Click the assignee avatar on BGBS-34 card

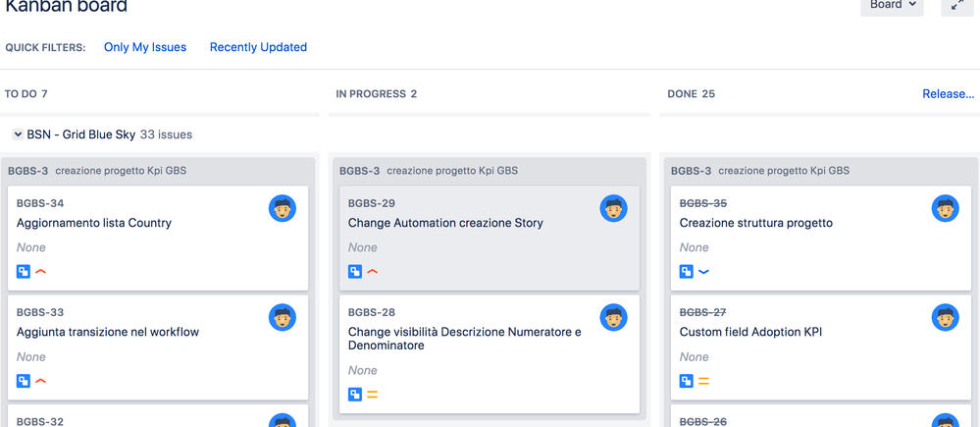(x=283, y=209)
